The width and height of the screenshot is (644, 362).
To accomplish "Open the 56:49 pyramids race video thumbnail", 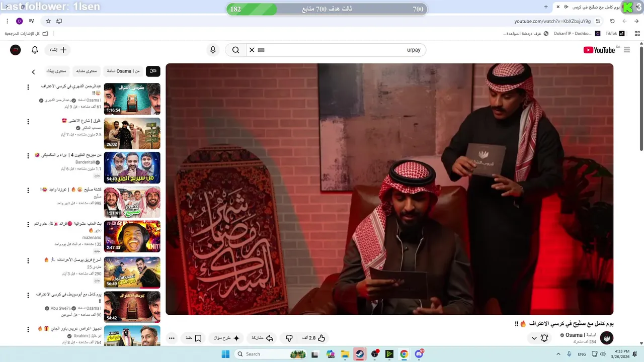I will (132, 273).
